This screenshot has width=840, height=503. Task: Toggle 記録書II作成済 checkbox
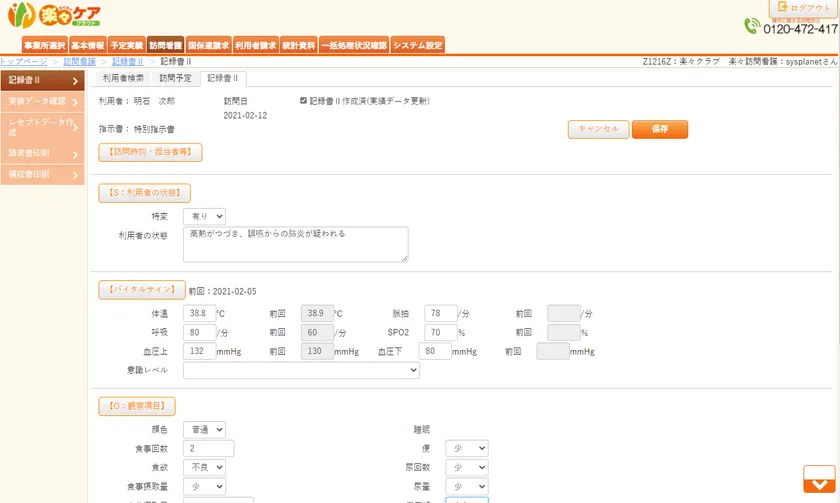coord(304,101)
